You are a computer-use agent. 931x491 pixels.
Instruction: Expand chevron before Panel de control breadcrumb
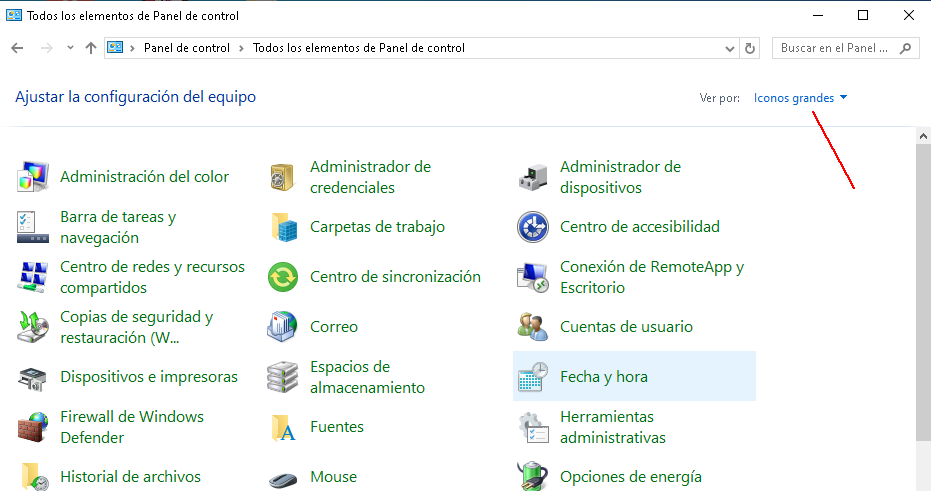[x=132, y=48]
